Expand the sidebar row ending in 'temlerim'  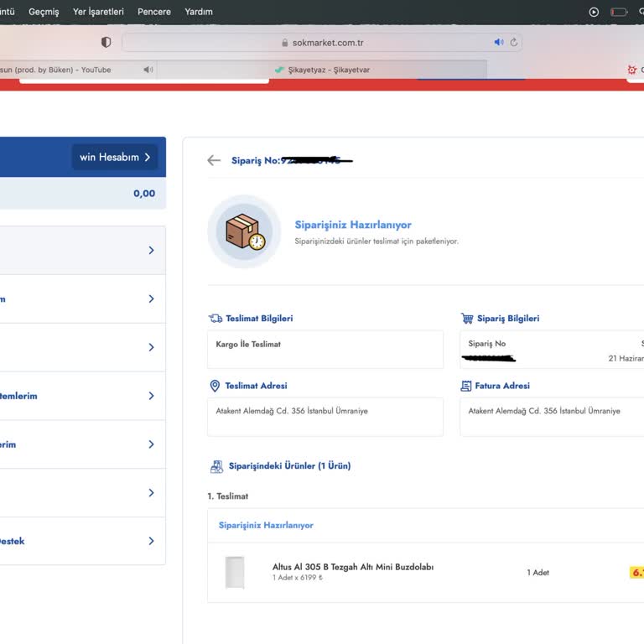[151, 396]
